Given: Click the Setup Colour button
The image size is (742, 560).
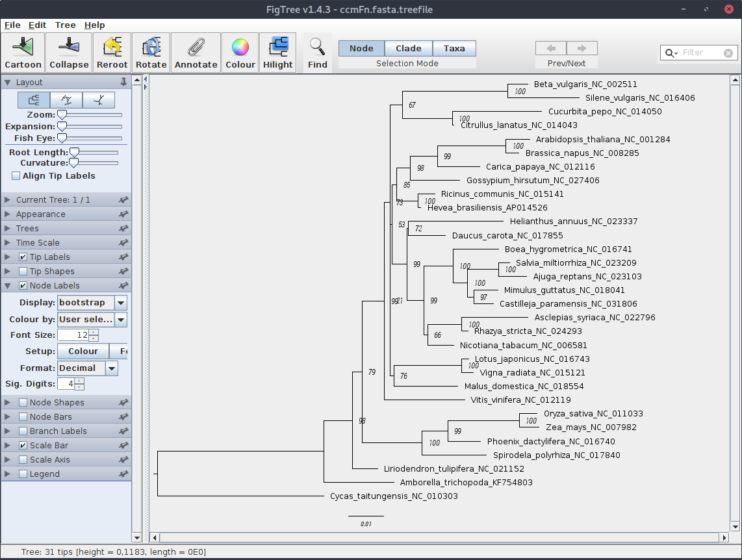Looking at the screenshot, I should [x=83, y=351].
